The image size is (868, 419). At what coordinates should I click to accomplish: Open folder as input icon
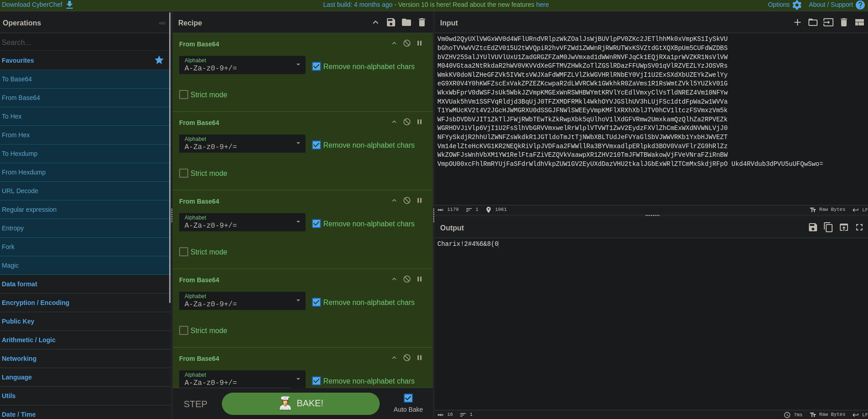click(813, 22)
